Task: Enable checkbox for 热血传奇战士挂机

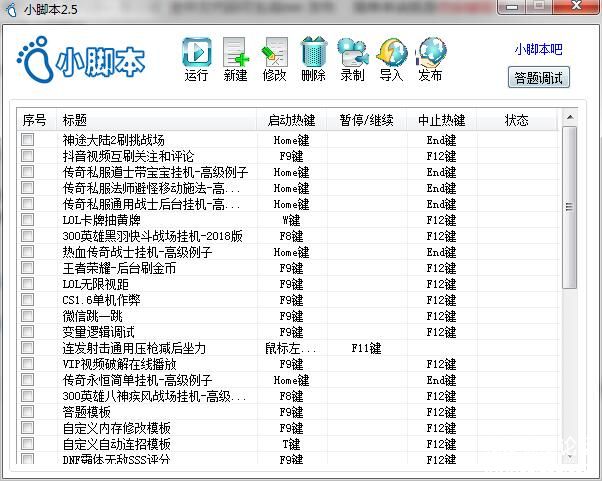Action: pyautogui.click(x=28, y=252)
